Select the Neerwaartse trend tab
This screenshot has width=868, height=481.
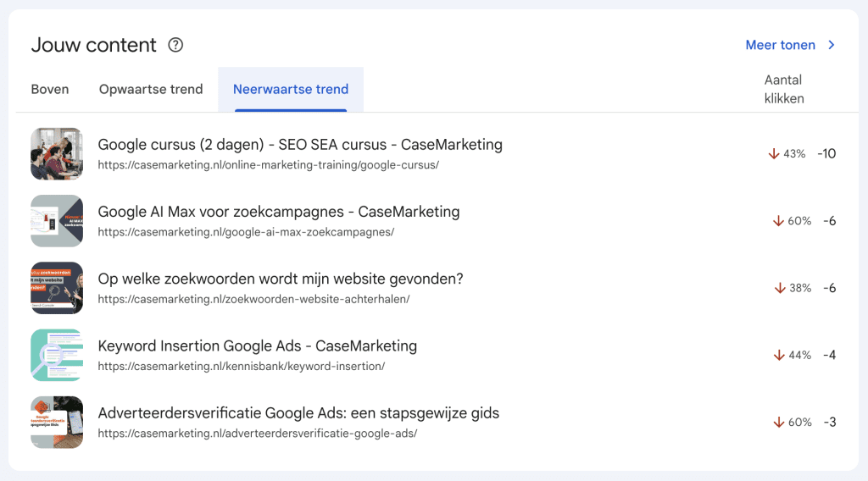click(291, 90)
